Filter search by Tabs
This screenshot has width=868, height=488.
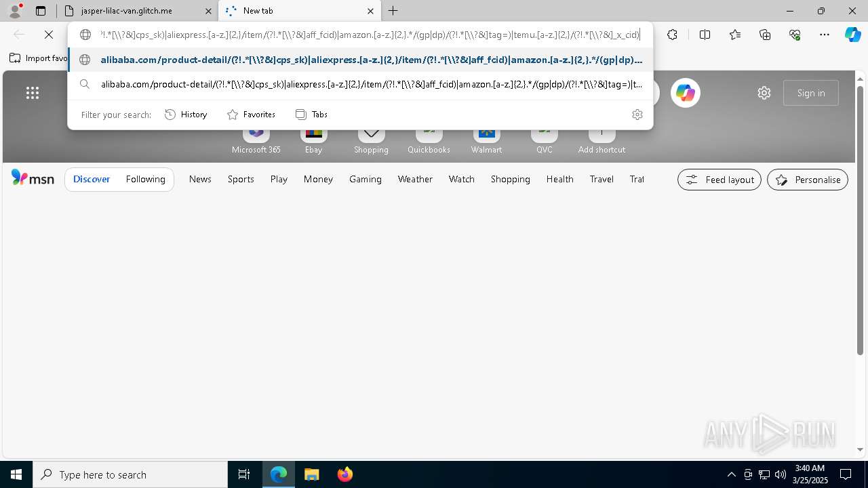click(x=311, y=115)
